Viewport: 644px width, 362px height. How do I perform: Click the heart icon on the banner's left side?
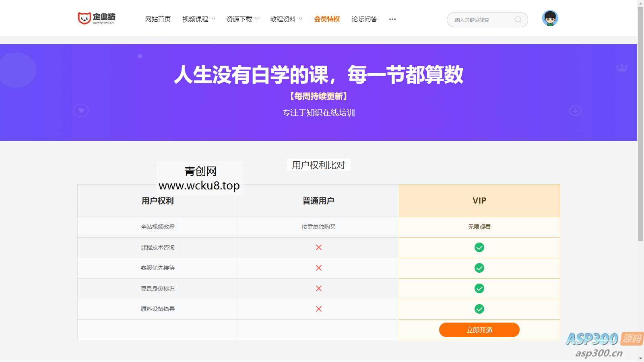coord(81,110)
